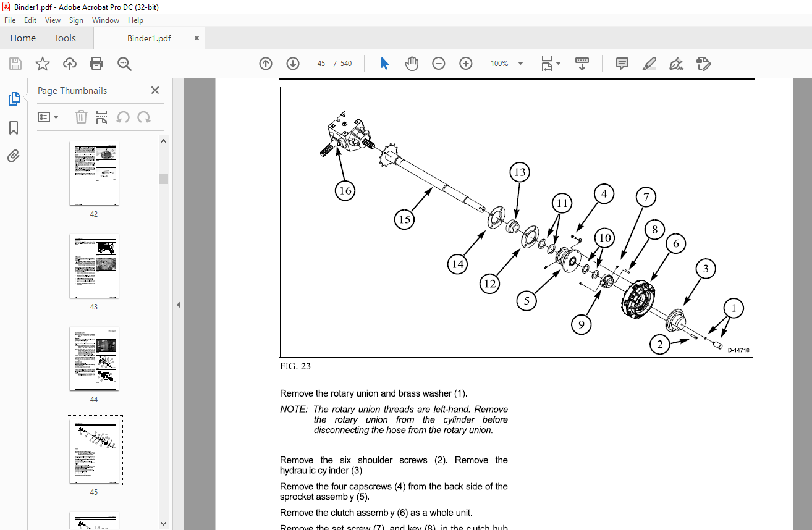The image size is (812, 530).
Task: Go to previous page arrow icon
Action: pyautogui.click(x=266, y=64)
